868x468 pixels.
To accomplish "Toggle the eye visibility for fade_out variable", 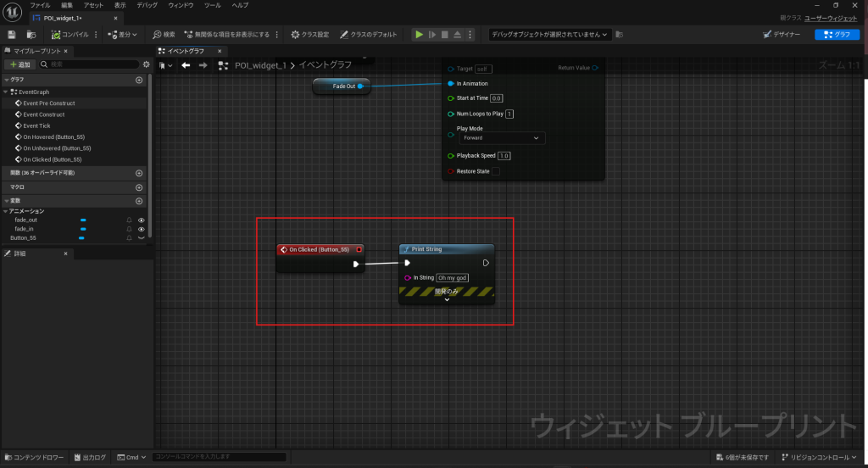I will (x=142, y=220).
